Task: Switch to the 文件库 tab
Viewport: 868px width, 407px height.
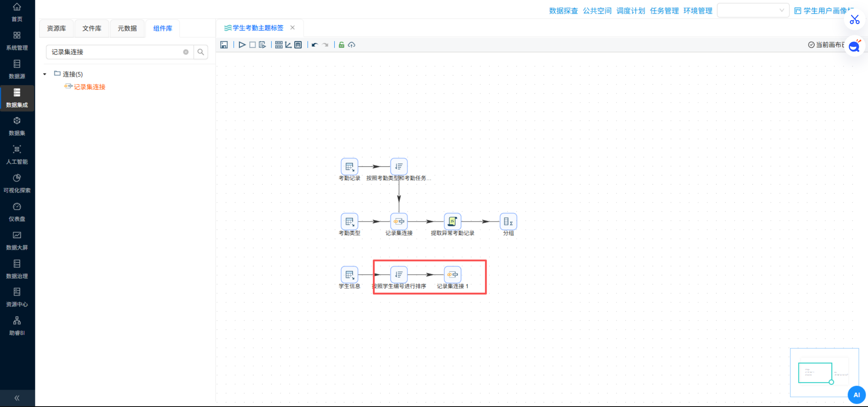Action: coord(92,28)
